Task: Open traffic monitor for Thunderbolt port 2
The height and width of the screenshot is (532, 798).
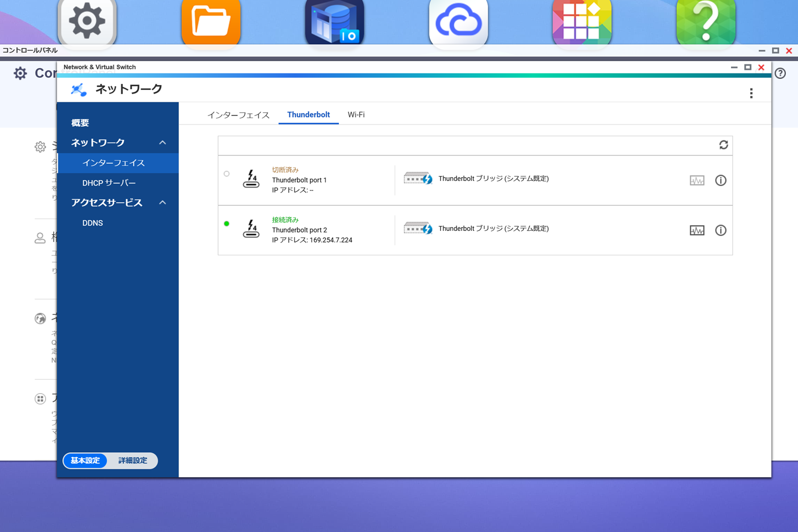Action: pos(697,230)
